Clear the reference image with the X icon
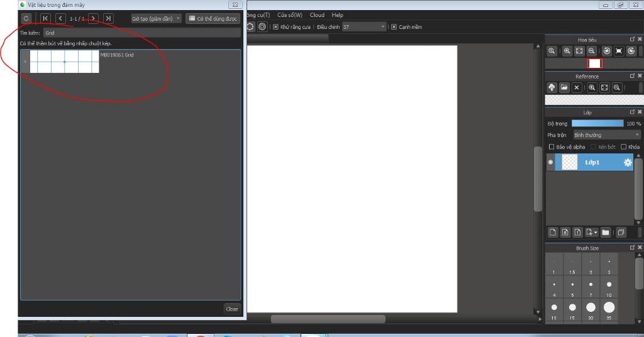Viewport: 644px width, 337px height. (577, 87)
